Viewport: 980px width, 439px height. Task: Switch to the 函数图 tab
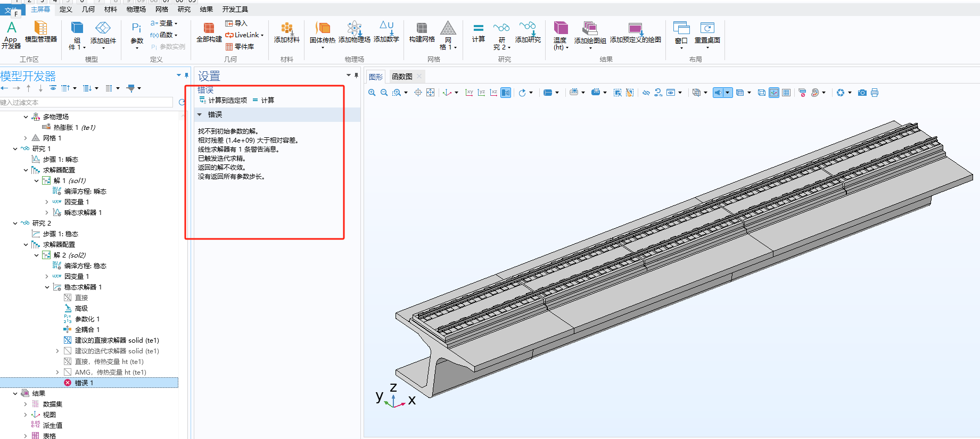pyautogui.click(x=402, y=77)
